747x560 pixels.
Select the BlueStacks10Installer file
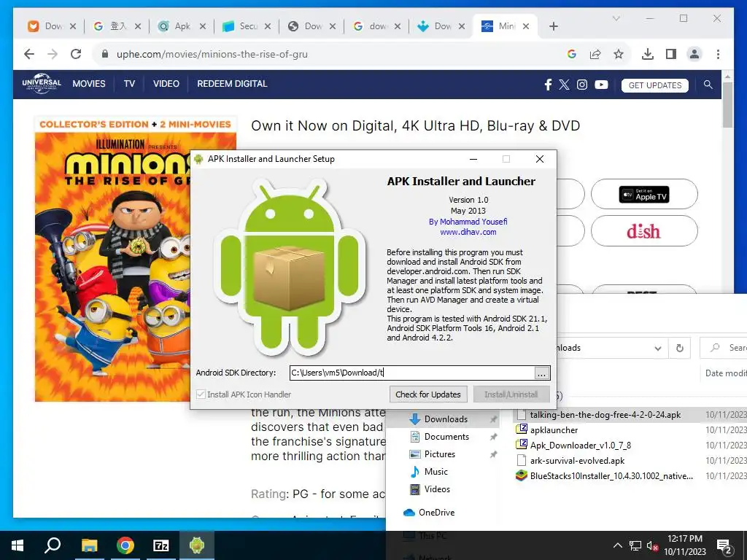coord(611,475)
